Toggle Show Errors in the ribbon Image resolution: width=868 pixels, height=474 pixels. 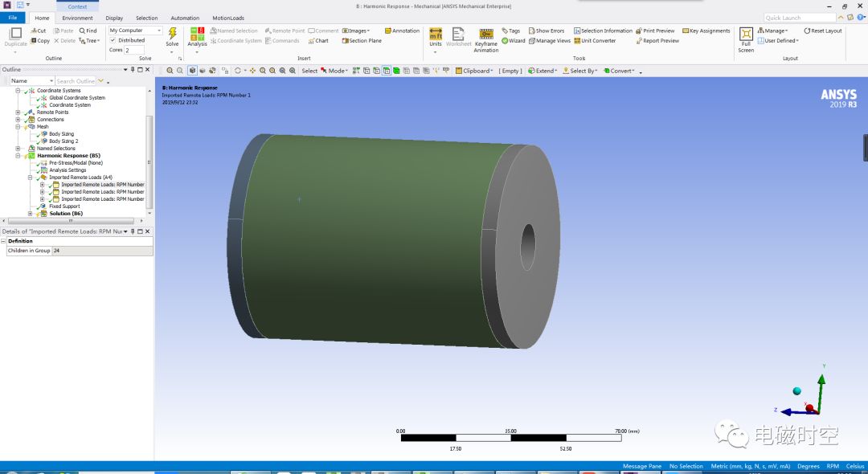tap(546, 31)
